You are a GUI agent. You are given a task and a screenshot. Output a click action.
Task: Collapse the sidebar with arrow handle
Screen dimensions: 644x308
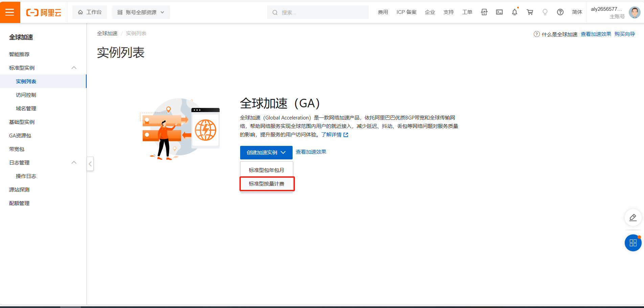coord(90,164)
